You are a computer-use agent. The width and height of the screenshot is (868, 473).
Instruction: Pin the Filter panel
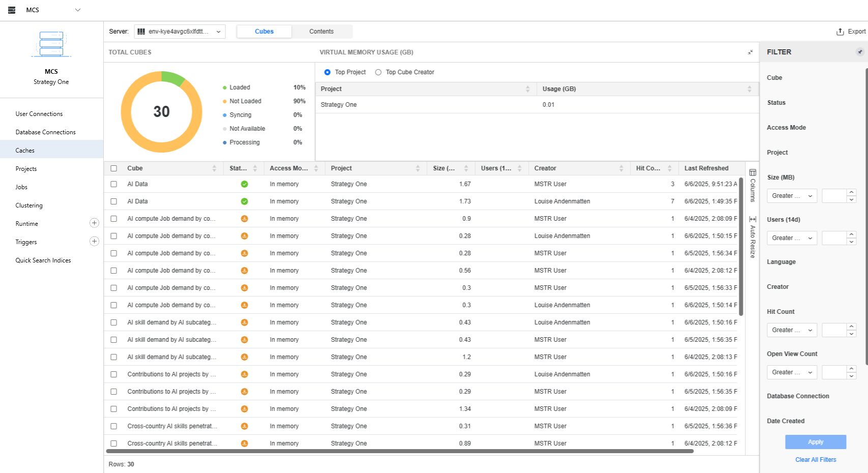859,52
